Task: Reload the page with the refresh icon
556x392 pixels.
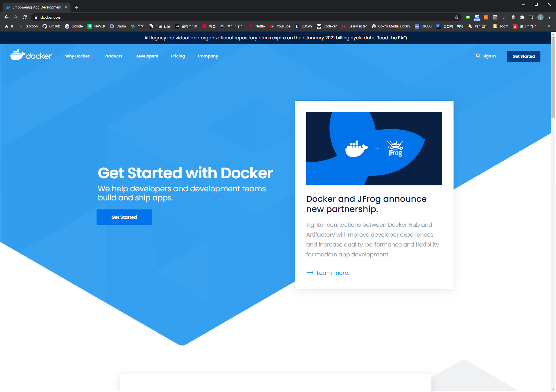Action: pyautogui.click(x=25, y=17)
